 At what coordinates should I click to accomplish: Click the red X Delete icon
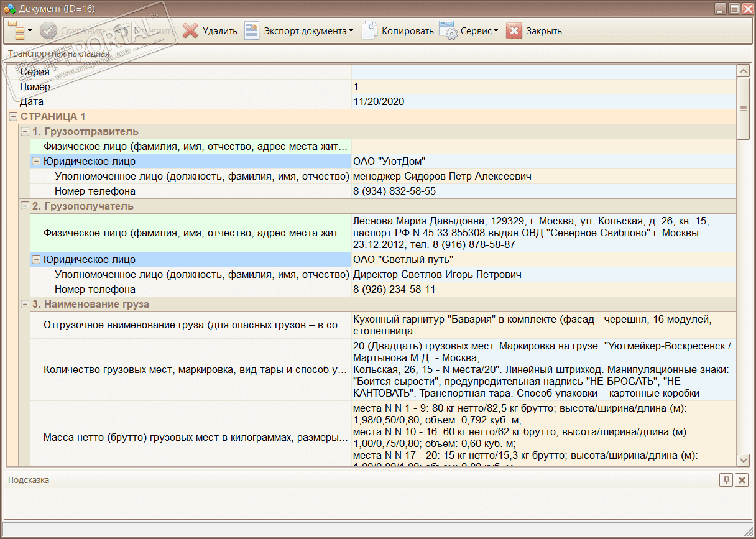coord(190,30)
